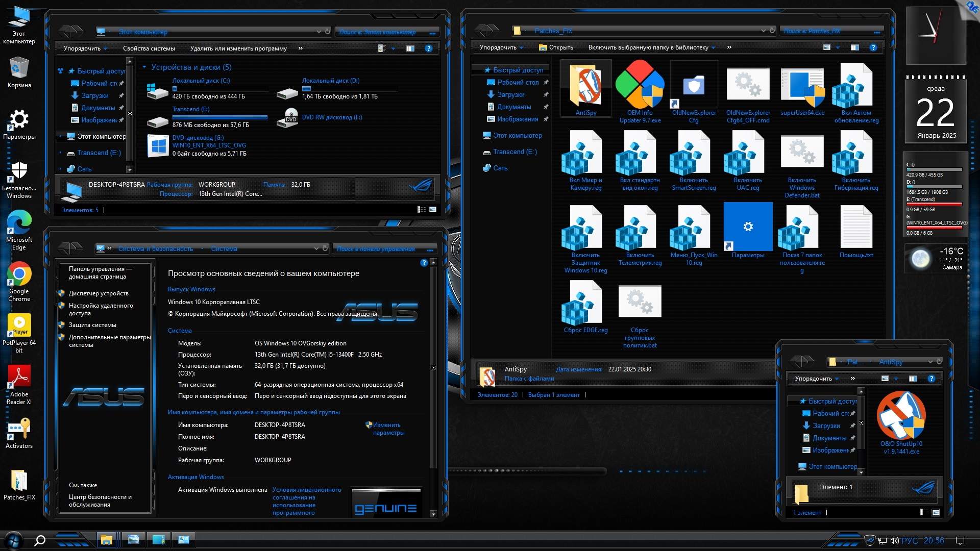This screenshot has width=980, height=551.
Task: Collapse the Устройства и диски group
Action: coord(144,67)
